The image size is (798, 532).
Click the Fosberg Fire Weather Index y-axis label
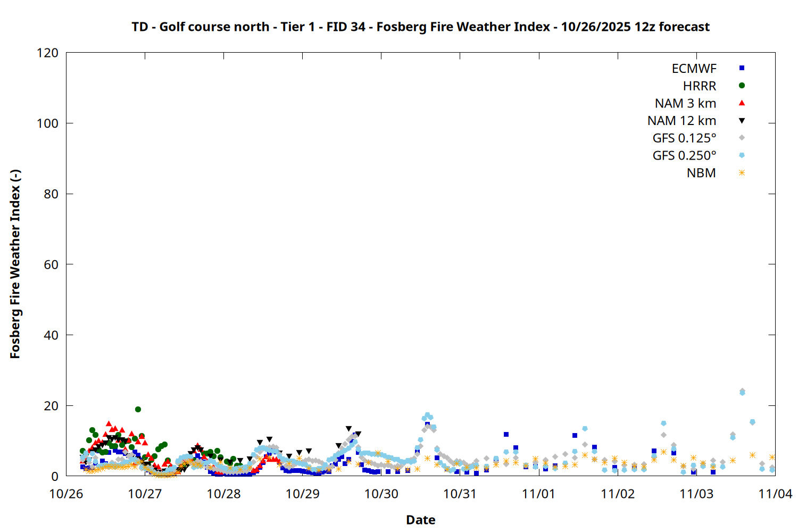[15, 264]
